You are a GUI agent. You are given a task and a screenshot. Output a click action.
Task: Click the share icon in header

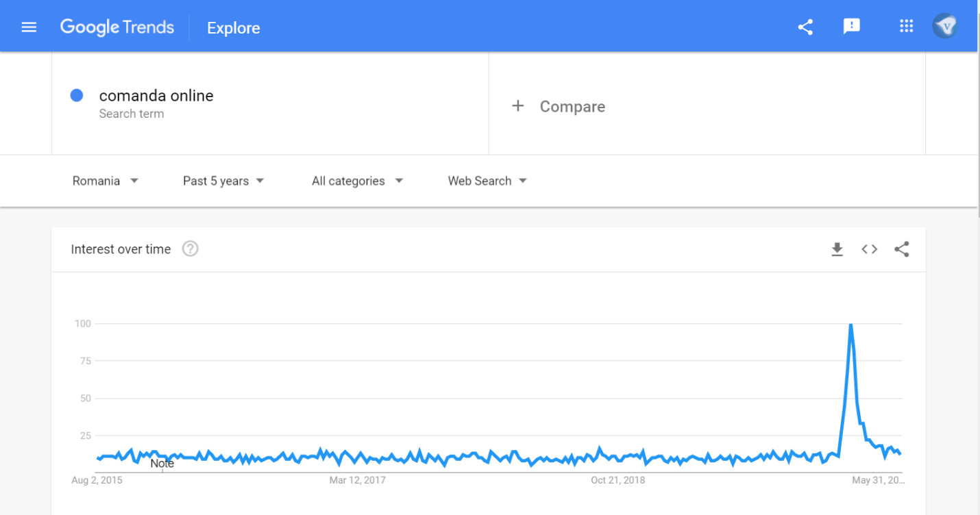click(x=805, y=27)
